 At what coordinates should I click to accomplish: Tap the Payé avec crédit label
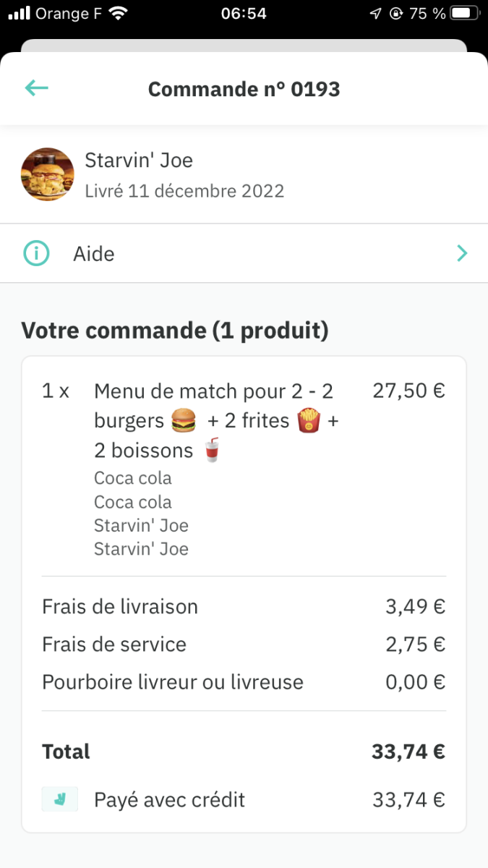click(169, 800)
